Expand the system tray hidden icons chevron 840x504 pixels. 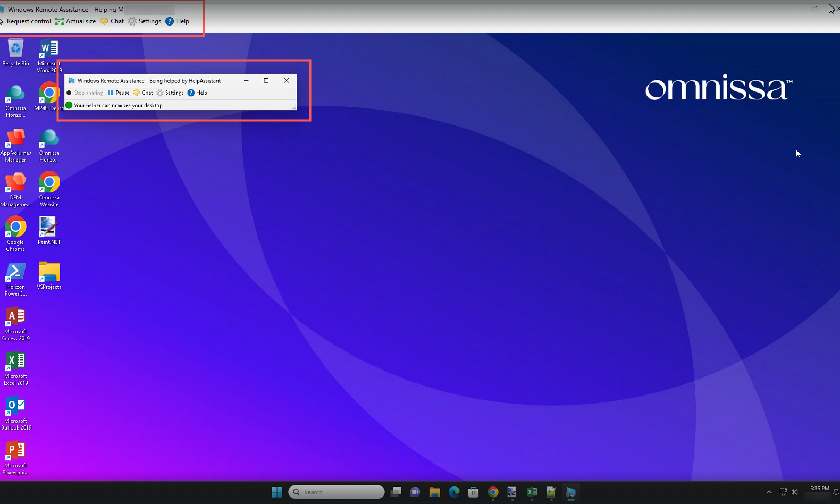(x=769, y=492)
